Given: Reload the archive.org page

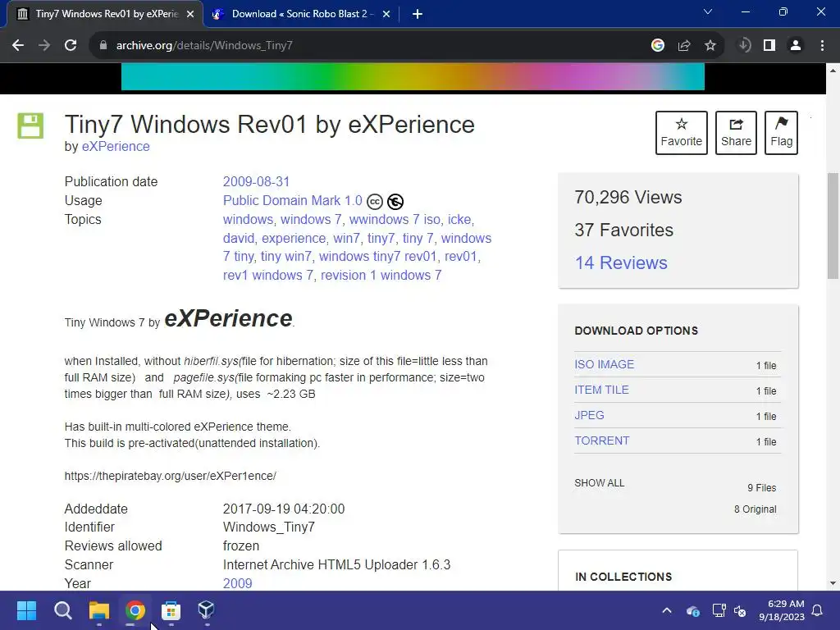Looking at the screenshot, I should (71, 46).
